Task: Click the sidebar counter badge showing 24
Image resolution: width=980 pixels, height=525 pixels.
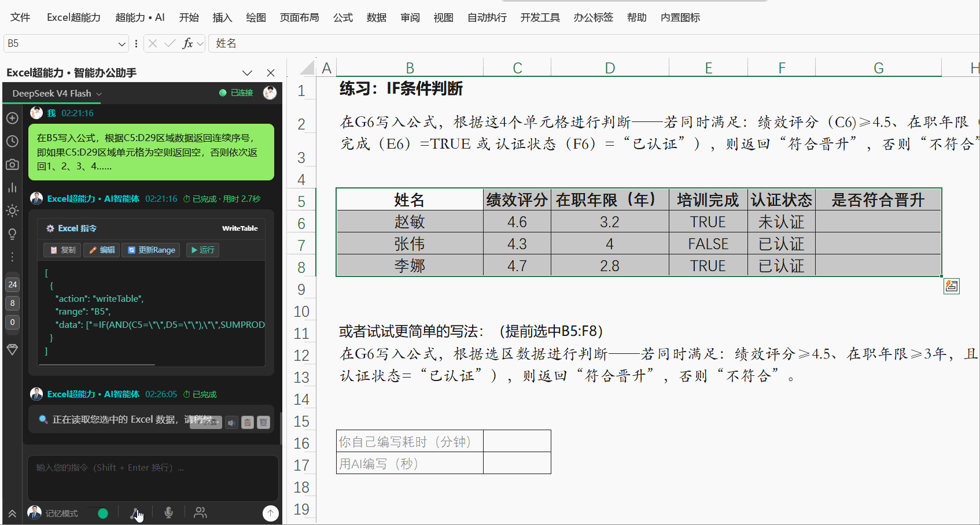Action: 13,284
